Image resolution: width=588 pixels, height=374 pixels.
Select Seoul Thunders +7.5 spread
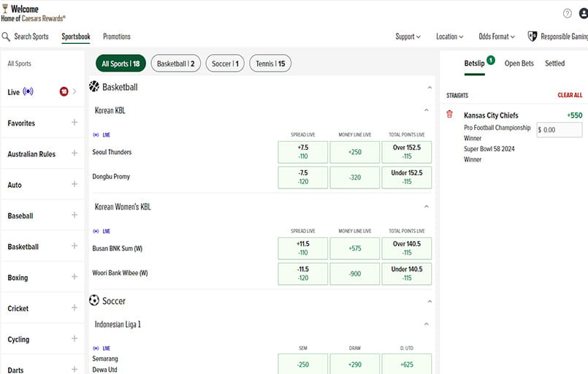click(x=303, y=152)
